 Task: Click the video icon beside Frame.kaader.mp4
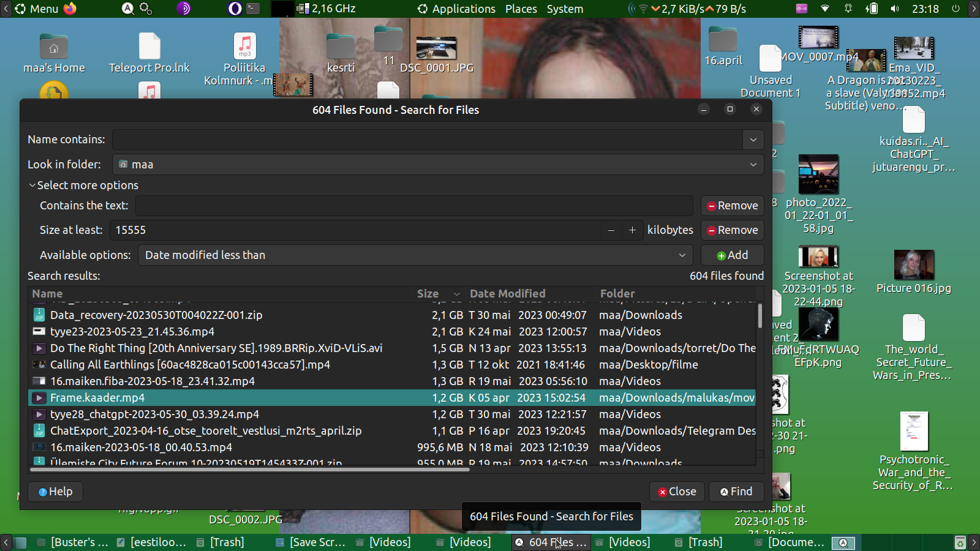(39, 398)
